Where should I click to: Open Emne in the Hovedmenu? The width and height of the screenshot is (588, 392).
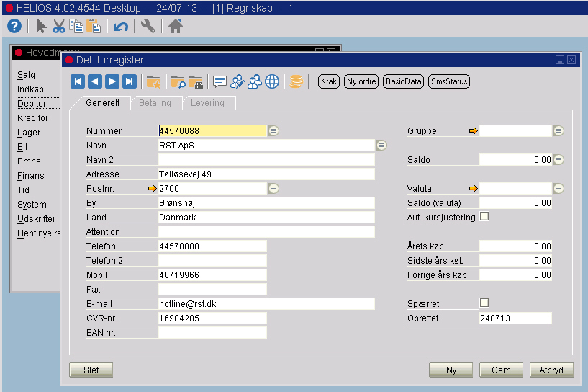(29, 161)
